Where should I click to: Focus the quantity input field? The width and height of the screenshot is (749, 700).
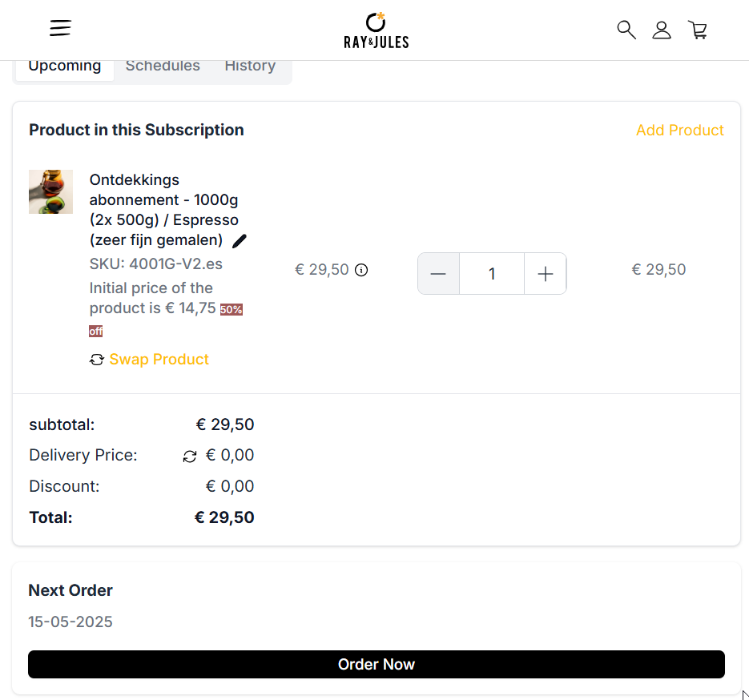pos(492,274)
